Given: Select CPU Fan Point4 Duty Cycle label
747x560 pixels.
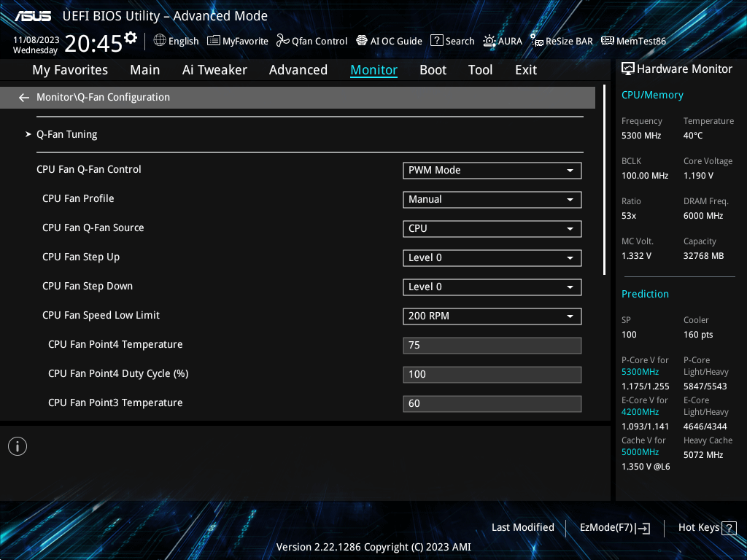Looking at the screenshot, I should [118, 374].
